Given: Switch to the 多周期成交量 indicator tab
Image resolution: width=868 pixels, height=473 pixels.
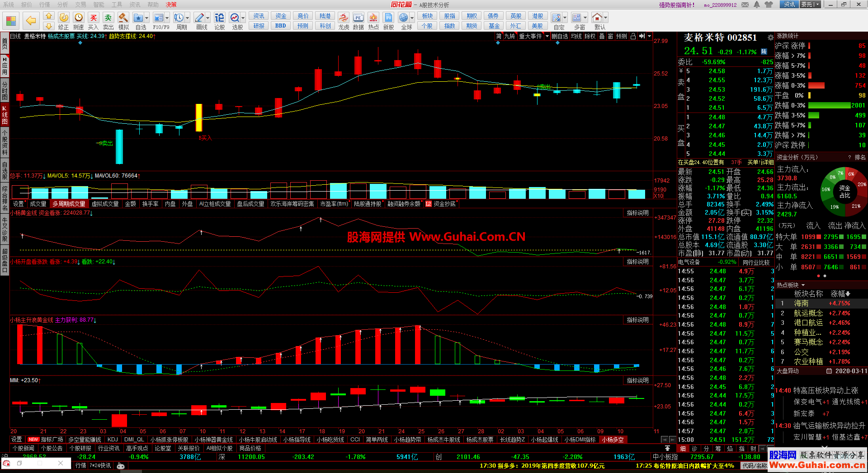Looking at the screenshot, I should [x=69, y=204].
